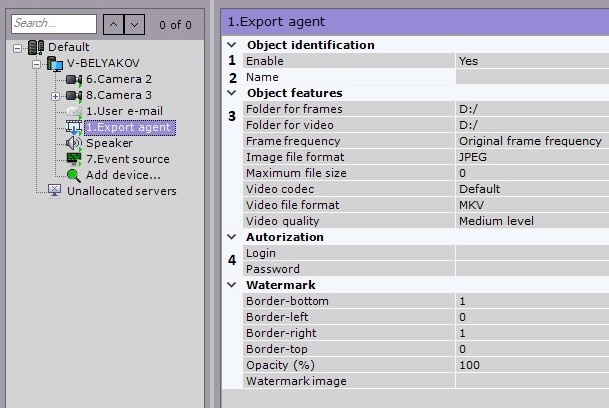
Task: Click the Login value field
Action: (x=530, y=253)
